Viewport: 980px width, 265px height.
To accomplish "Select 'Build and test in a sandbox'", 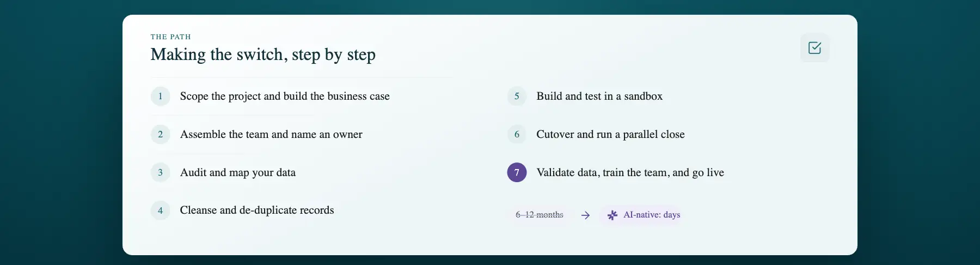I will coord(599,97).
